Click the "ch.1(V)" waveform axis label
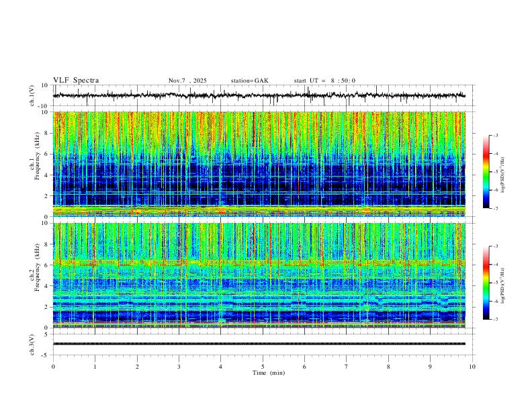 coord(32,95)
